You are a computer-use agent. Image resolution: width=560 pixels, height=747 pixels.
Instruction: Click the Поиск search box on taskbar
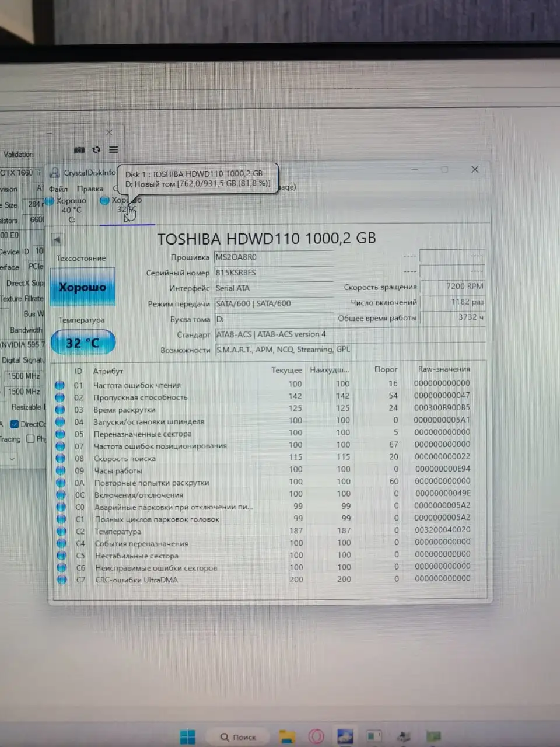click(239, 737)
